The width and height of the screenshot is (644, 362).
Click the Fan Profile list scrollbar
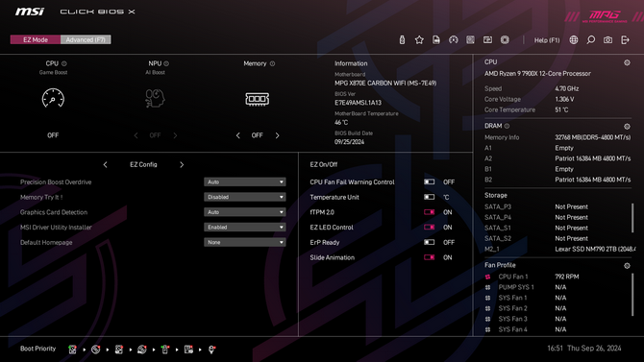click(632, 294)
